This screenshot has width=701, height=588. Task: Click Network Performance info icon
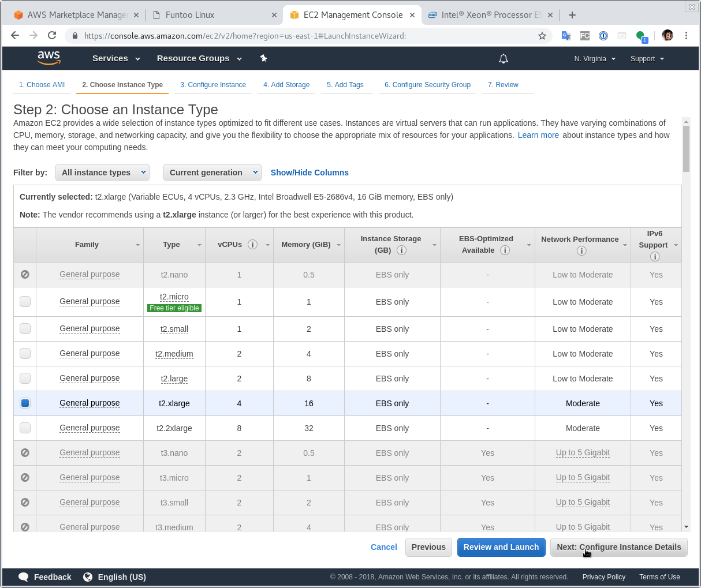click(x=581, y=251)
